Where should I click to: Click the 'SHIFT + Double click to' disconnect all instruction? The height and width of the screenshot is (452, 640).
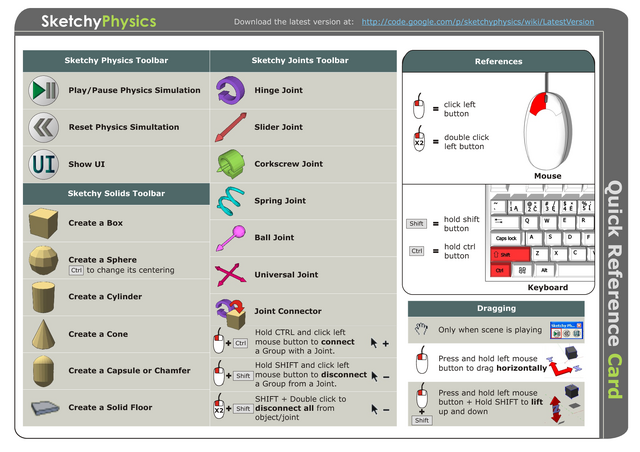(300, 408)
